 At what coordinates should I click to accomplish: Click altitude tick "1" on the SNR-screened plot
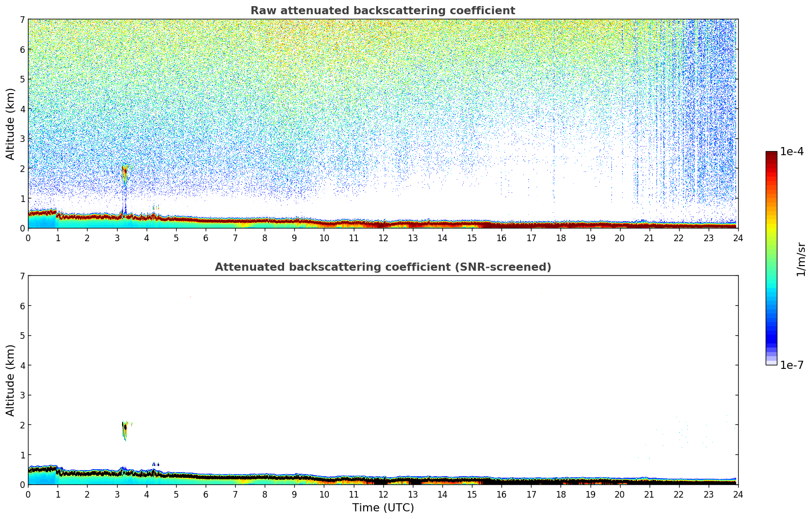[x=22, y=455]
